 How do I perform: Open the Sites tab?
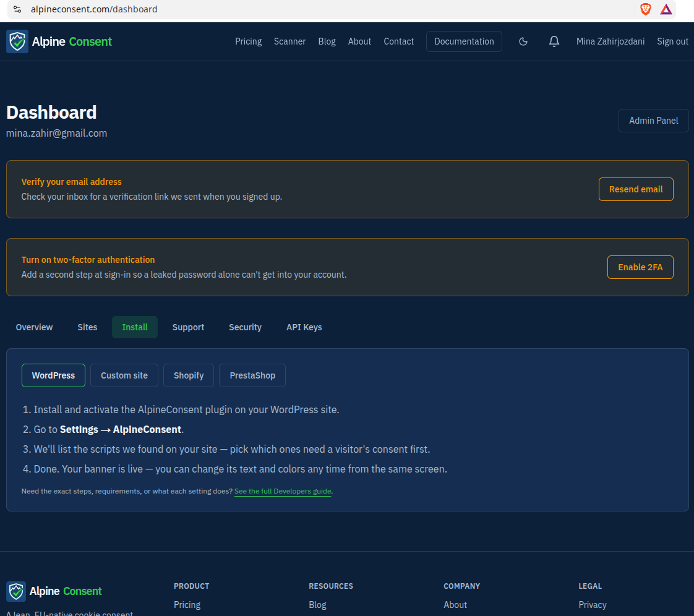pyautogui.click(x=87, y=327)
